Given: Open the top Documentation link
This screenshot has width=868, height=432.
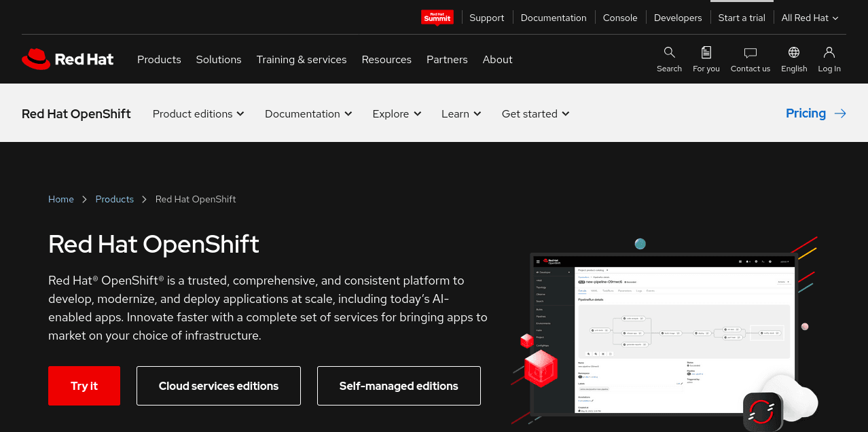Looking at the screenshot, I should (x=554, y=18).
